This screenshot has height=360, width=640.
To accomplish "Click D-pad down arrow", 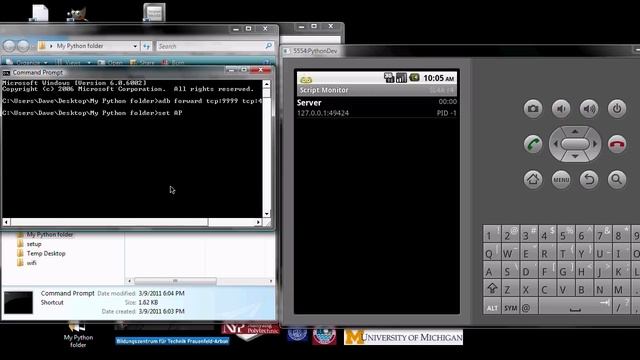I will coord(575,156).
